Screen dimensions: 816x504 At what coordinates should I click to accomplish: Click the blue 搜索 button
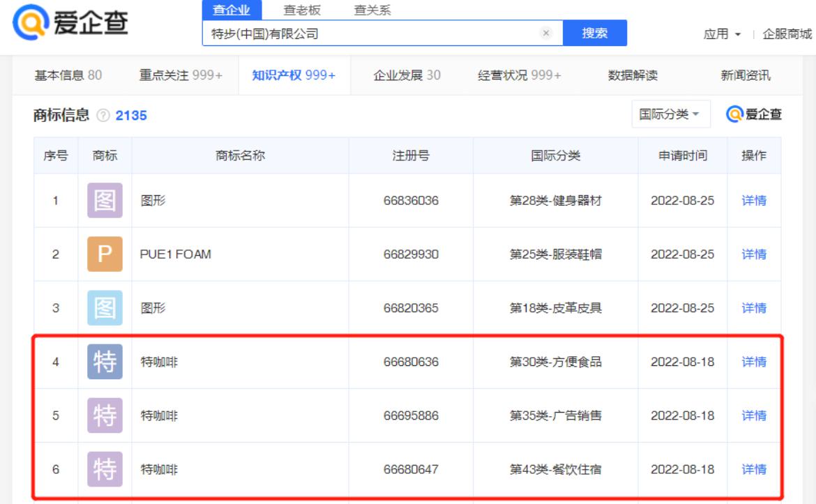[x=594, y=33]
